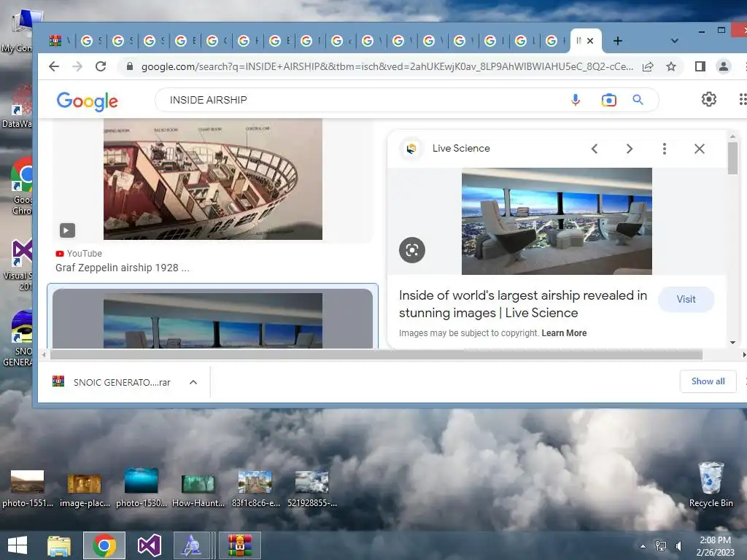
Task: Bookmark this page with the star
Action: (x=671, y=66)
